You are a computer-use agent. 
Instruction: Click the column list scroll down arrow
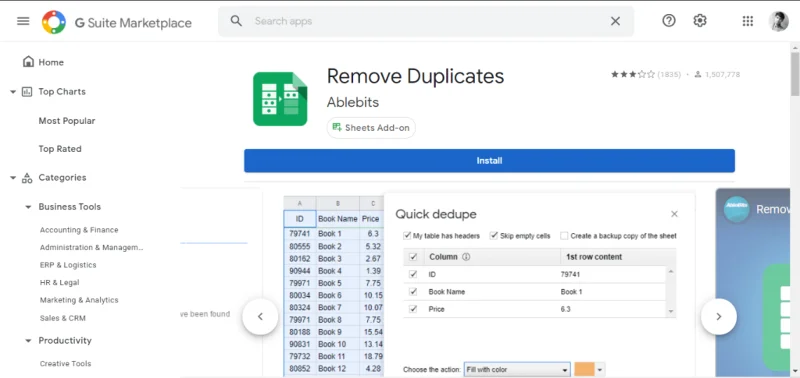pyautogui.click(x=671, y=311)
